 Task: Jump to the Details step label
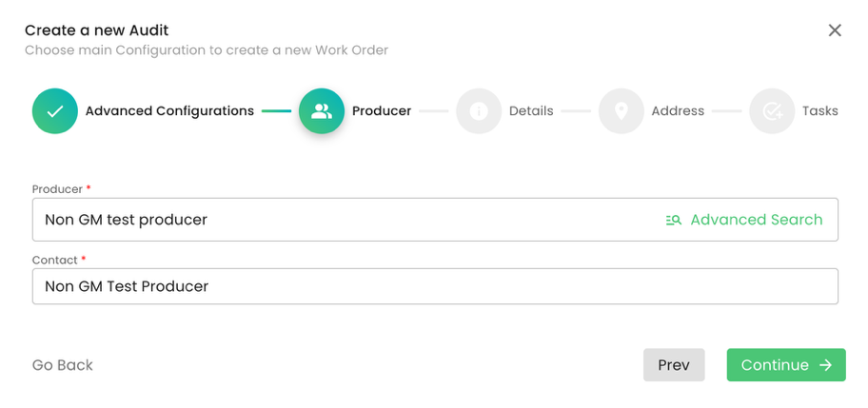tap(531, 111)
